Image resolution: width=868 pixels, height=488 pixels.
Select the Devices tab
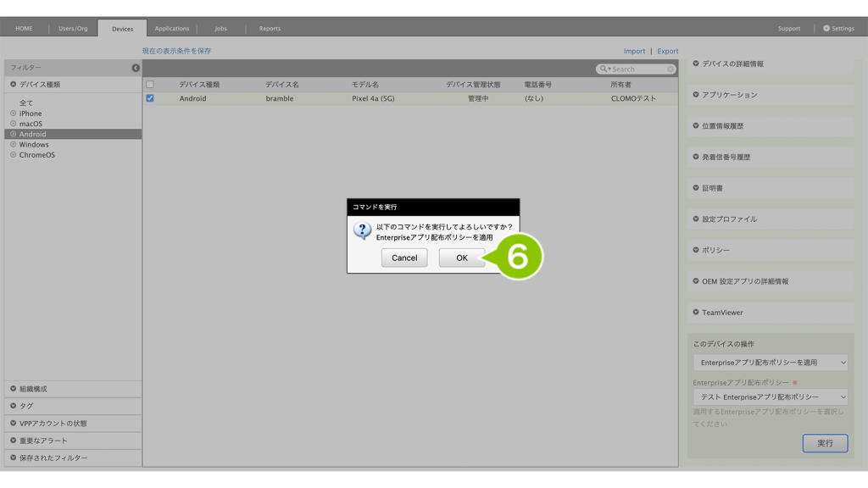[x=122, y=28]
